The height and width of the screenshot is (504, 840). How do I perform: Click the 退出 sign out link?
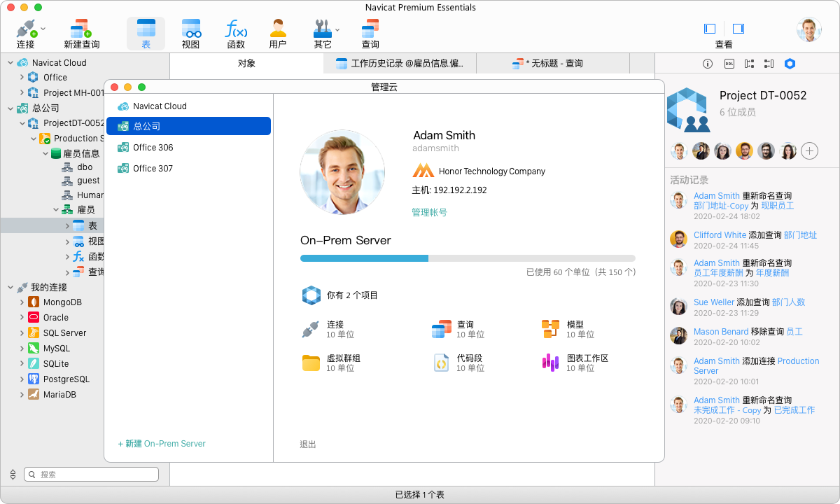pyautogui.click(x=308, y=444)
